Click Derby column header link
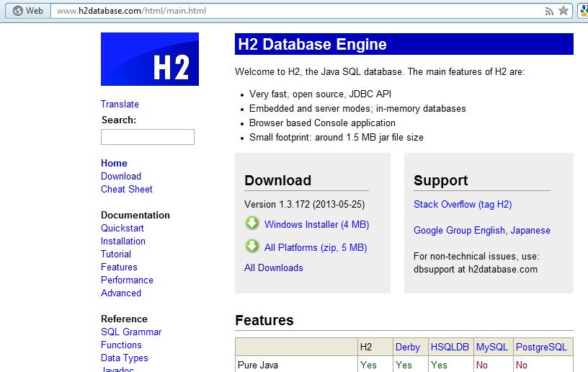588x372 pixels. 408,347
